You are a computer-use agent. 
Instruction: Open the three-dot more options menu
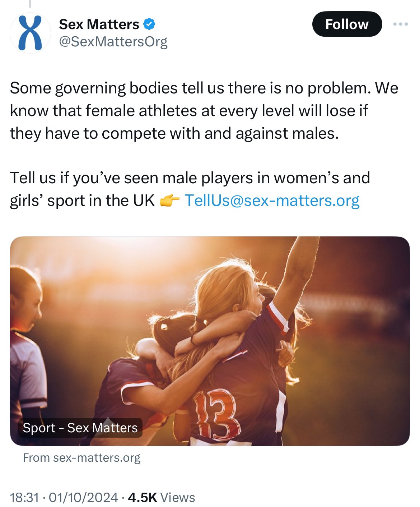click(x=400, y=24)
